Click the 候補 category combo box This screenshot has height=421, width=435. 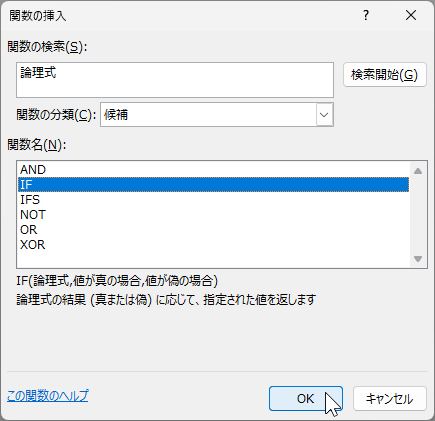coord(217,115)
